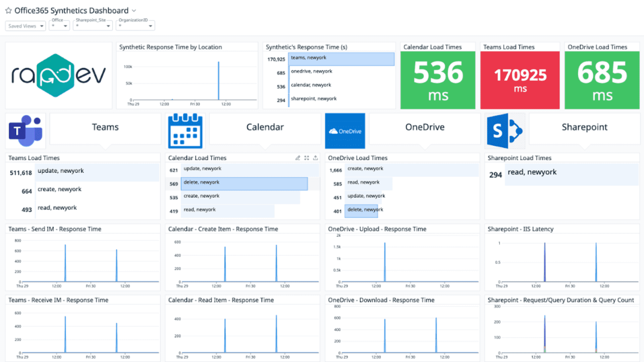Select the Teams section header
Viewport: 644px width, 362px height.
coord(105,127)
